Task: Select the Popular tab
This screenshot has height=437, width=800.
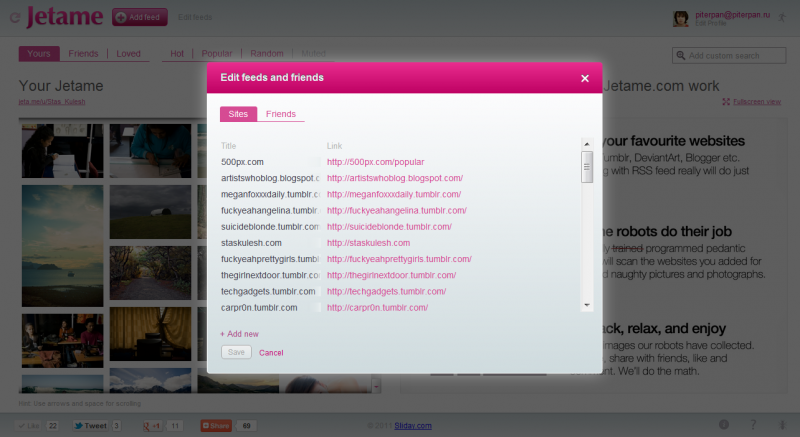Action: point(217,54)
